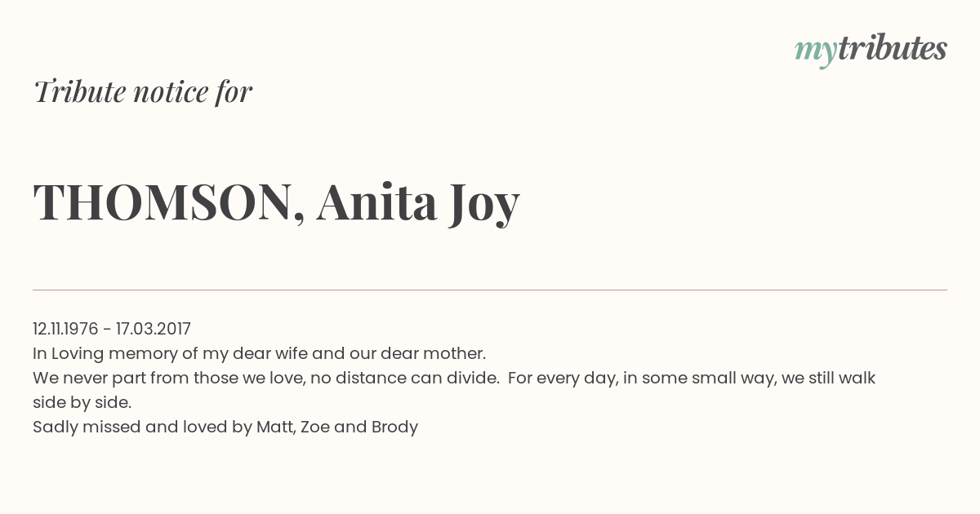Click the date range 12.11.1976 - 17.03.2017
This screenshot has height=514, width=980.
(x=112, y=329)
